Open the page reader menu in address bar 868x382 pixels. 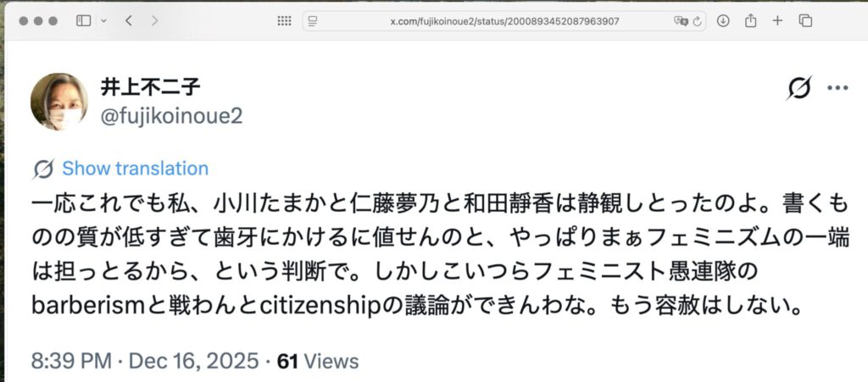(313, 21)
